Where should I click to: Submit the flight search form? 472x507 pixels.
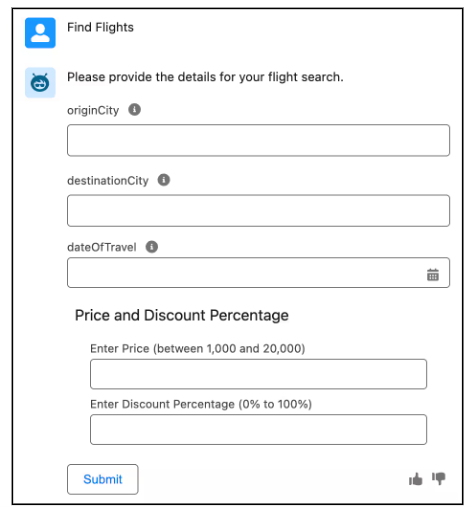103,479
